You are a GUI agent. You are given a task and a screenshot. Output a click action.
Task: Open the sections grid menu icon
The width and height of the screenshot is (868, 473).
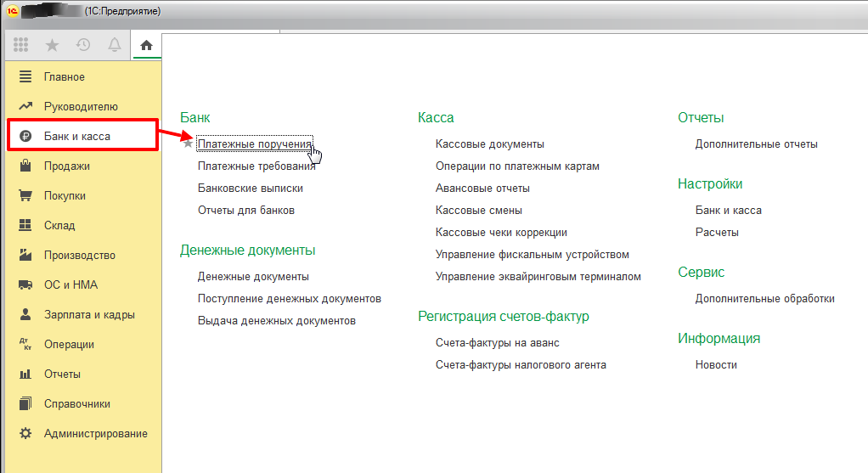pyautogui.click(x=21, y=45)
